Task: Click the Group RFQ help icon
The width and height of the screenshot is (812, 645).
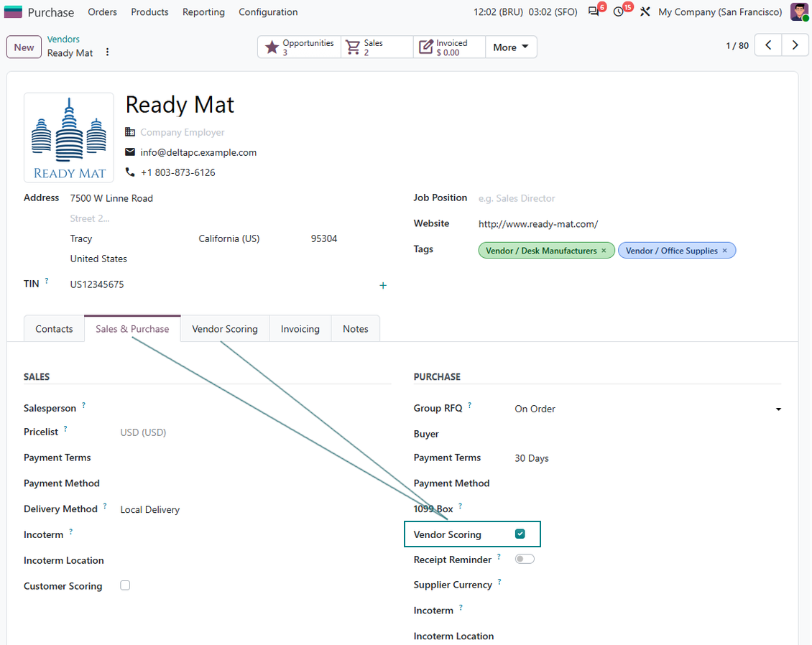Action: click(x=470, y=405)
